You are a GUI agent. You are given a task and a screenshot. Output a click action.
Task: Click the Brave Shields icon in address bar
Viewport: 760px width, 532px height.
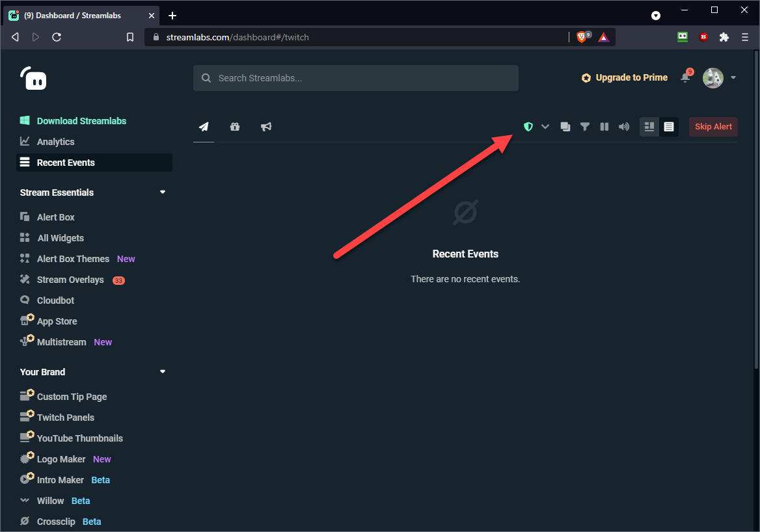(582, 37)
